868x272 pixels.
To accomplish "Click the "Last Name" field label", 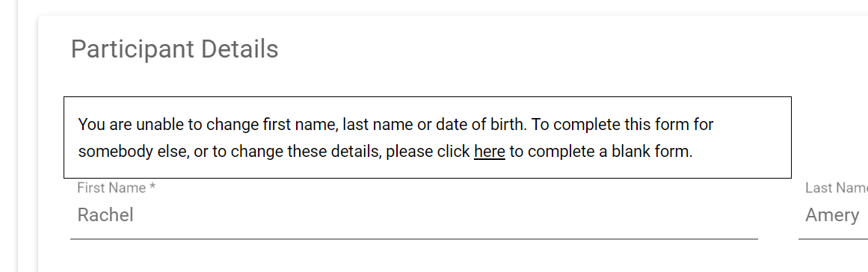I will pyautogui.click(x=837, y=188).
